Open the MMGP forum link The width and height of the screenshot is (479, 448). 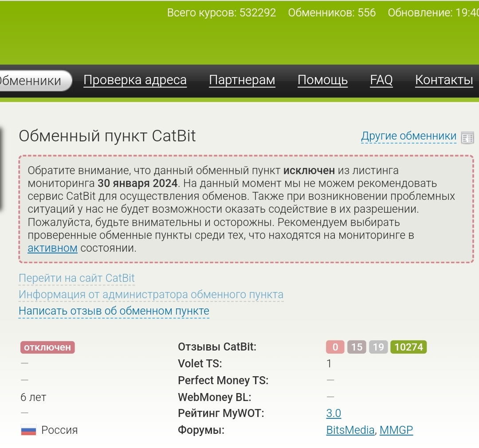tap(396, 430)
